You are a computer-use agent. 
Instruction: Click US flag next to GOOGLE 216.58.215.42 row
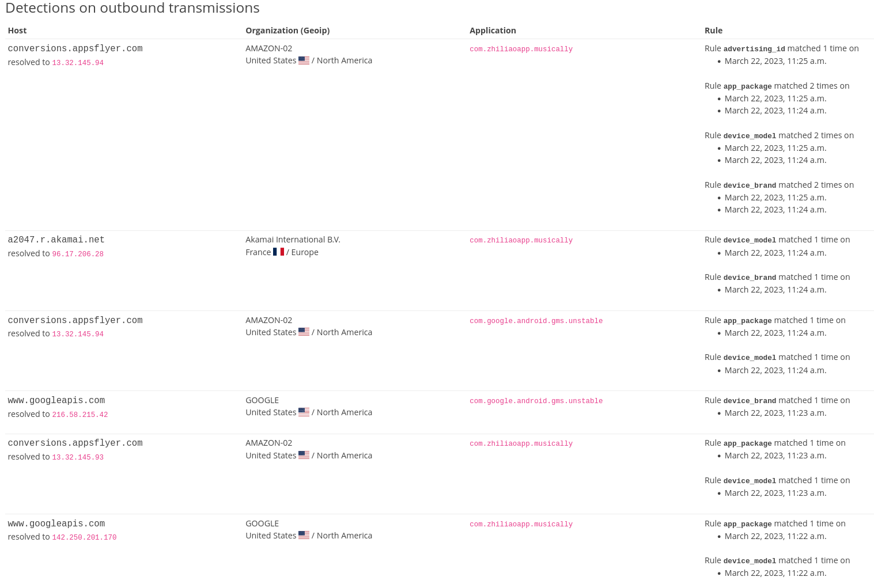pos(304,412)
